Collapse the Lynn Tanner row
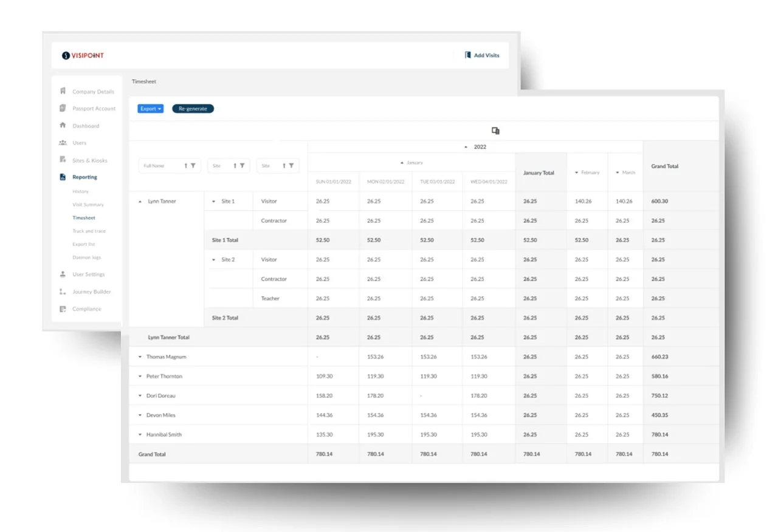The image size is (778, 532). click(x=140, y=201)
